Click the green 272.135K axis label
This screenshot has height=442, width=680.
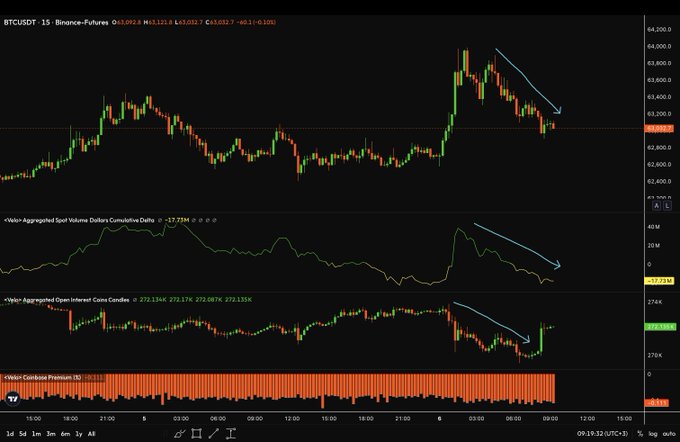click(x=660, y=327)
